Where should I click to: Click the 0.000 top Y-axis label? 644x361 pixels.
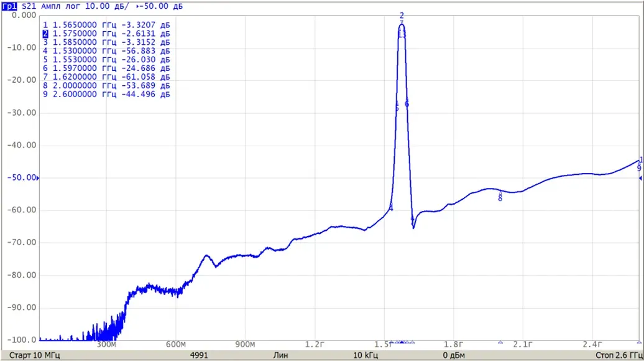(x=24, y=15)
